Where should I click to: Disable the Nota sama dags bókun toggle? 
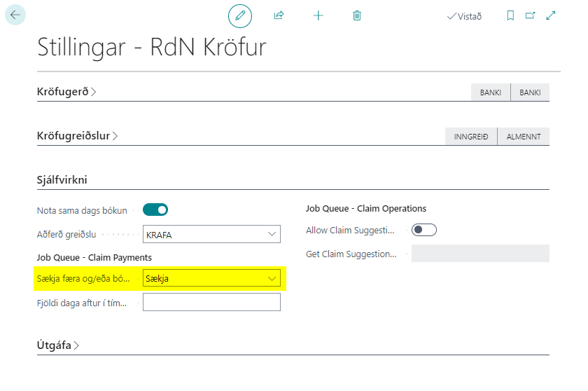point(155,210)
